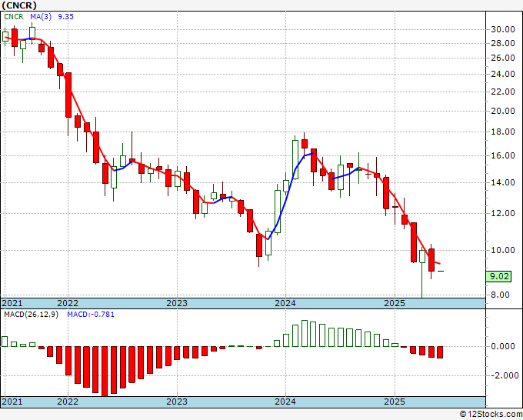Click 2022 on the MACD panel time axis

(x=68, y=402)
